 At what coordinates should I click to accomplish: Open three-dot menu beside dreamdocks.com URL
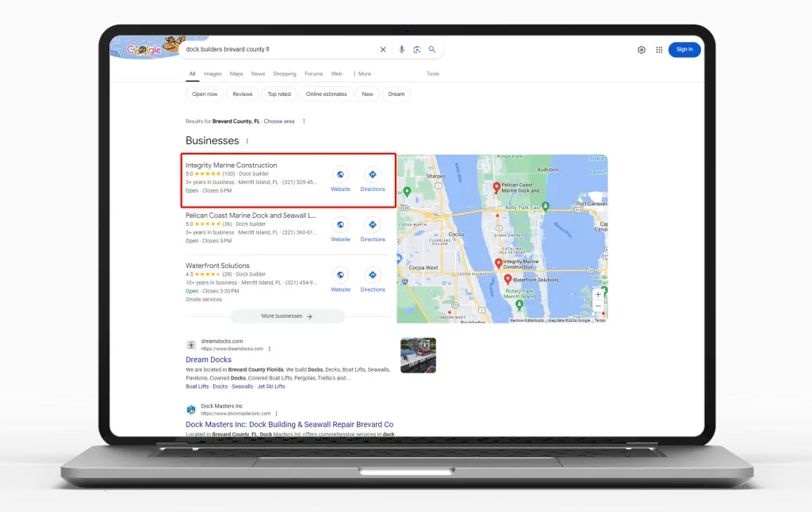click(x=270, y=349)
